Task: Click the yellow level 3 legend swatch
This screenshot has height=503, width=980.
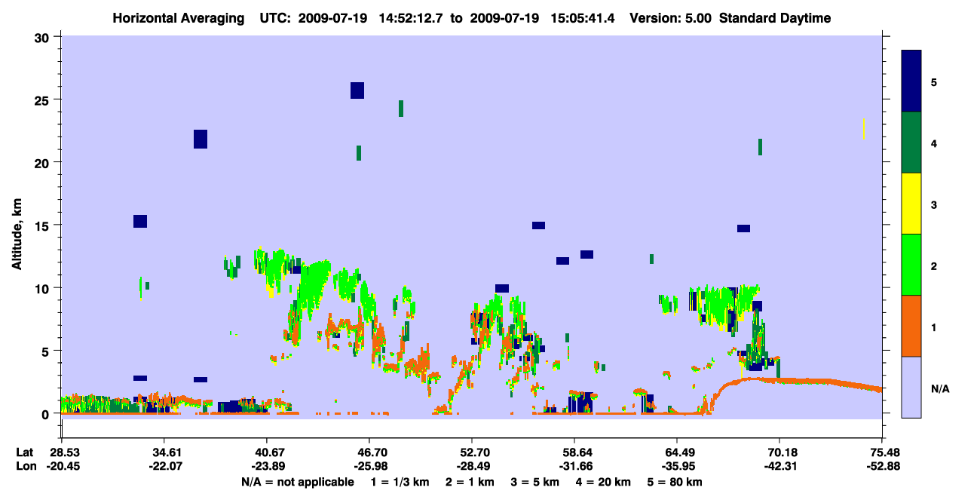Action: coord(911,204)
